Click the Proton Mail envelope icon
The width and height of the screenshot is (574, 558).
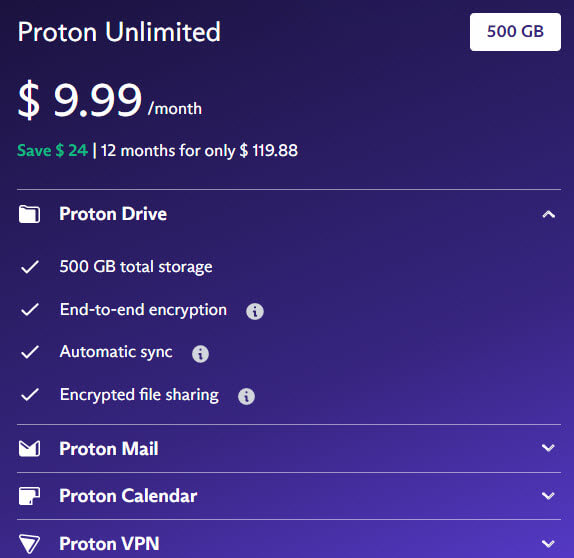(x=29, y=449)
